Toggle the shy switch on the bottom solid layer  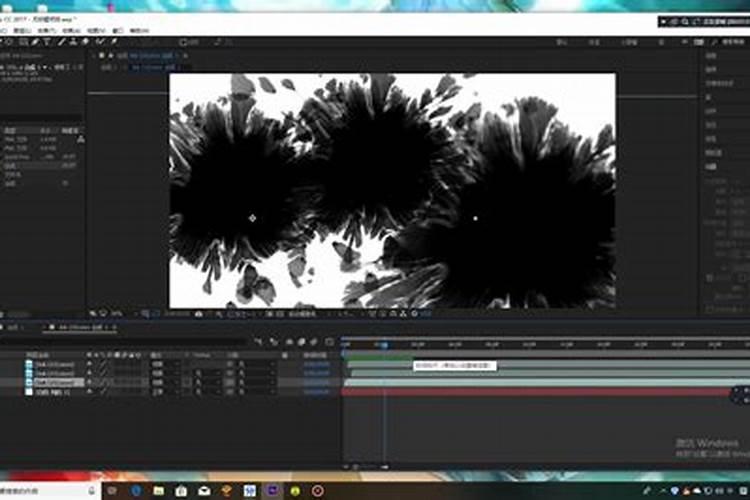tap(89, 391)
